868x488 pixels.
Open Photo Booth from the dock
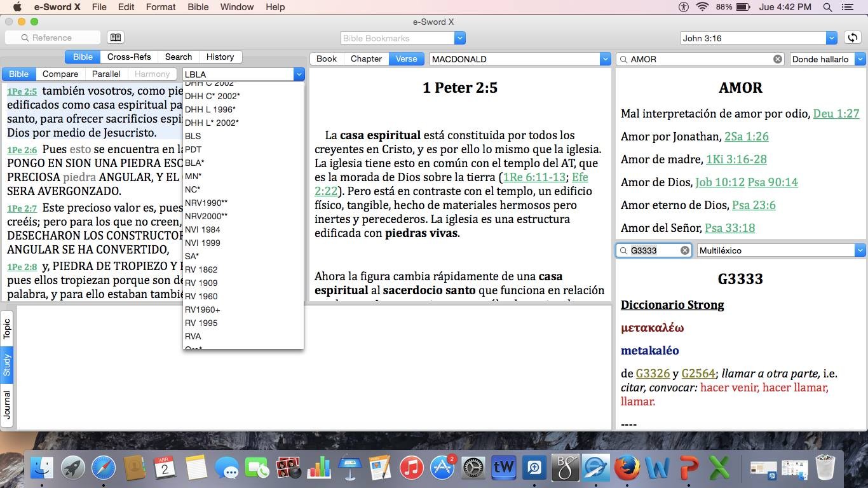288,469
